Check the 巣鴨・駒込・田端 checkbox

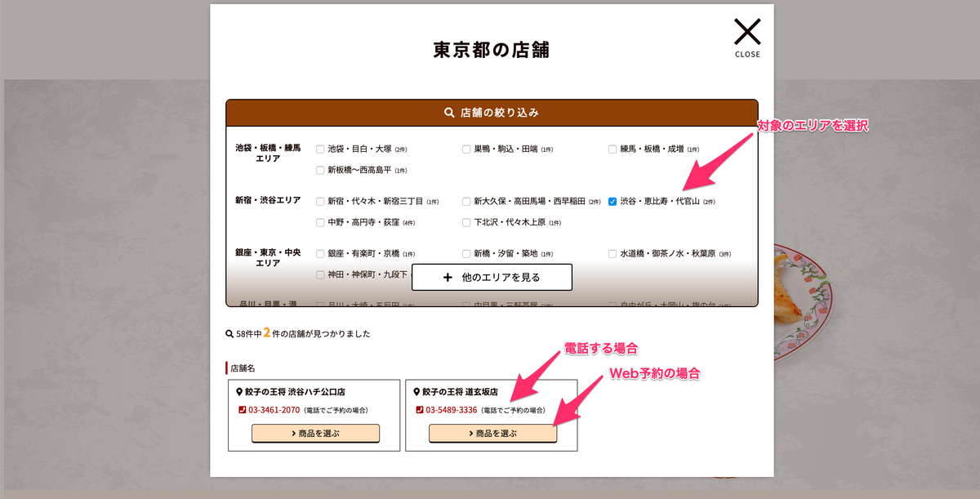pyautogui.click(x=466, y=149)
